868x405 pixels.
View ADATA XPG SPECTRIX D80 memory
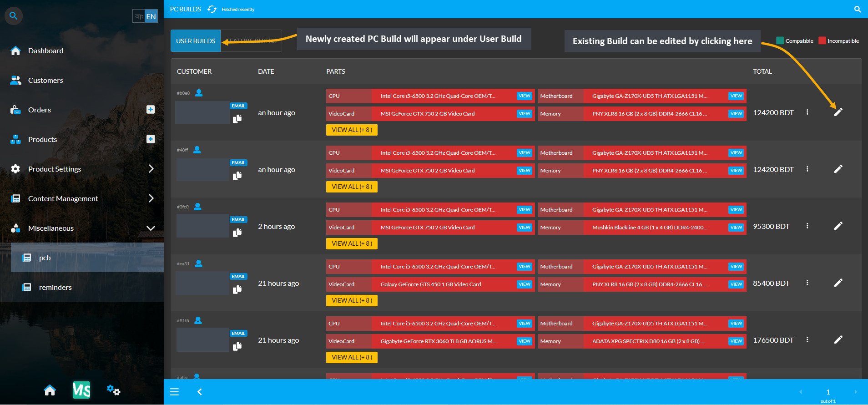736,341
